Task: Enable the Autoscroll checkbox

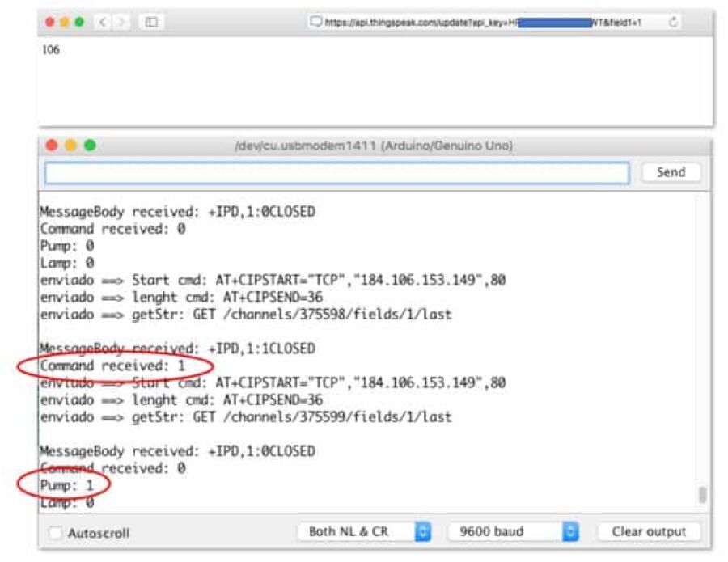Action: (x=56, y=533)
